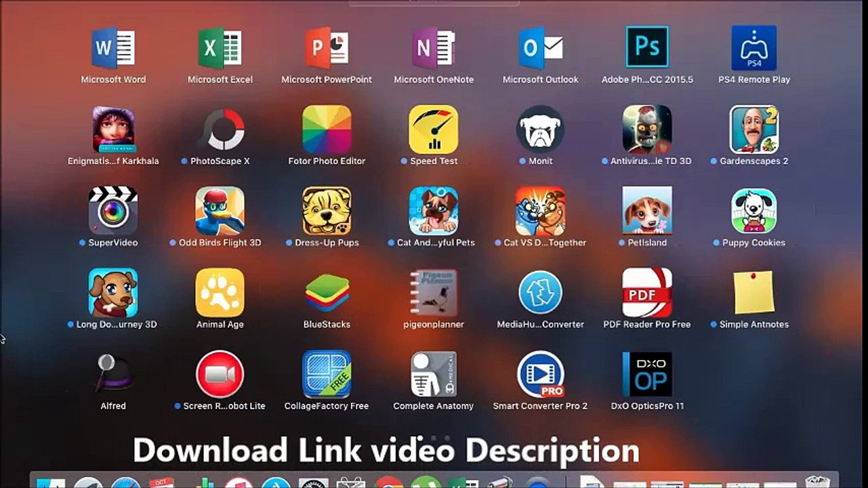Launch the pigeonplanner app
This screenshot has width=868, height=488.
coord(434,293)
